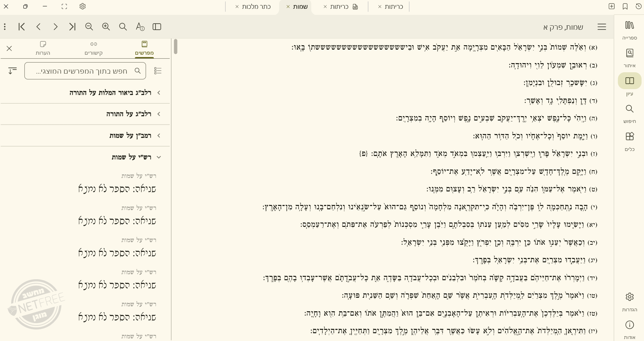
Task: Toggle sort order of displayed commentaries
Action: coord(13,71)
